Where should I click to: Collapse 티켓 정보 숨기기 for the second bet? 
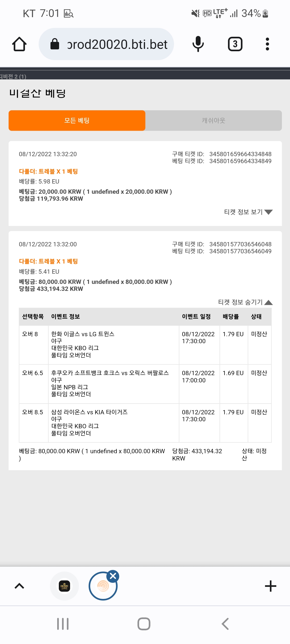coord(245,302)
